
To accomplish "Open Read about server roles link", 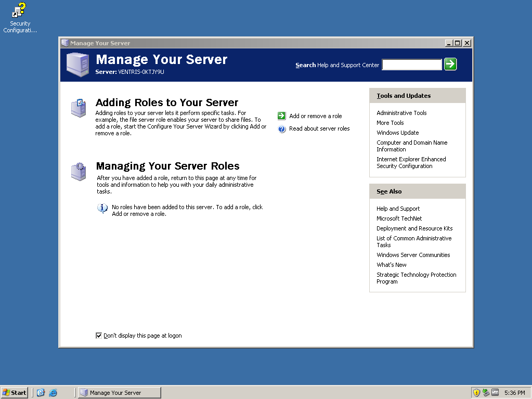I will (x=319, y=128).
